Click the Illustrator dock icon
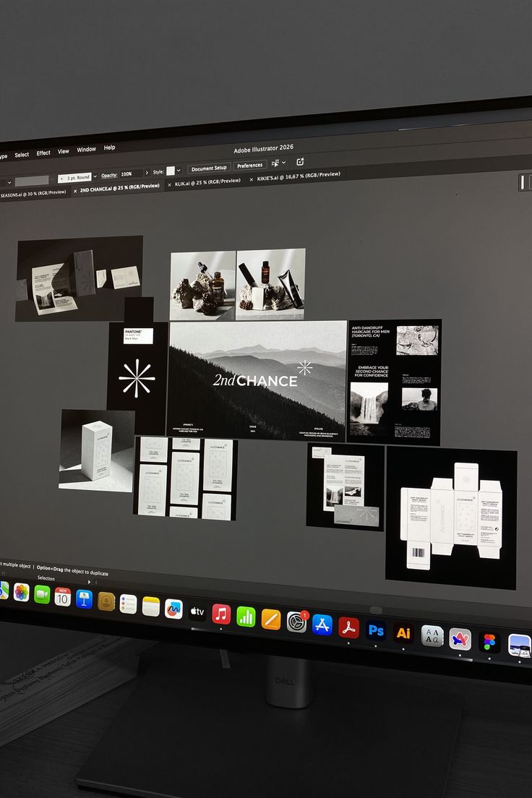Image resolution: width=532 pixels, height=798 pixels. click(x=403, y=633)
